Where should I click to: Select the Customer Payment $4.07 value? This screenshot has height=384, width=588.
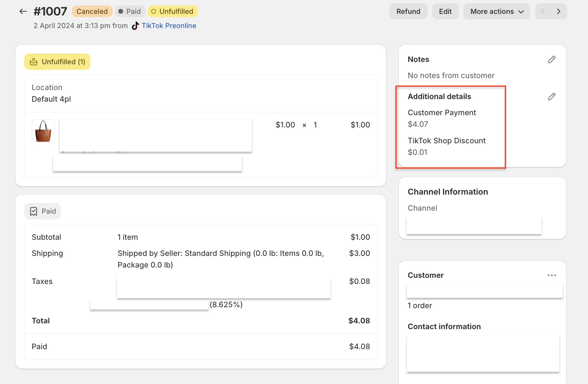418,124
